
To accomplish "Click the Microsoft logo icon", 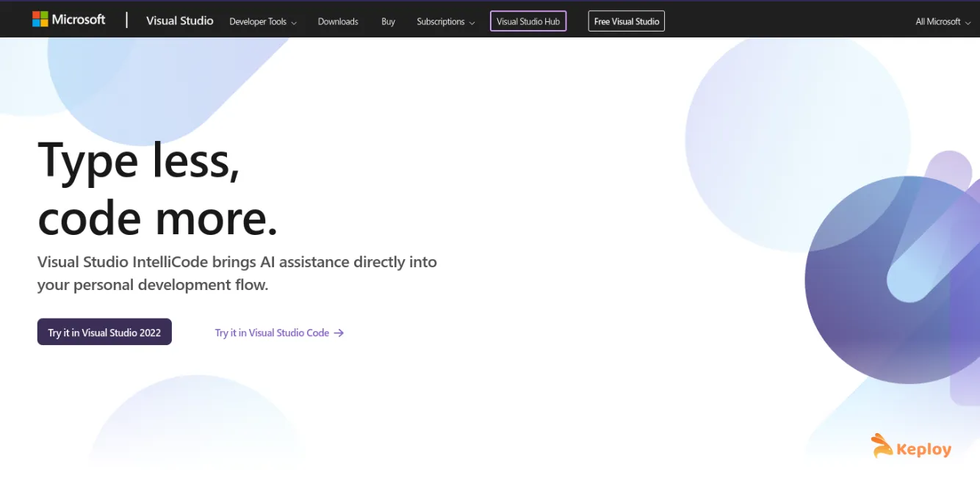I will 40,19.
